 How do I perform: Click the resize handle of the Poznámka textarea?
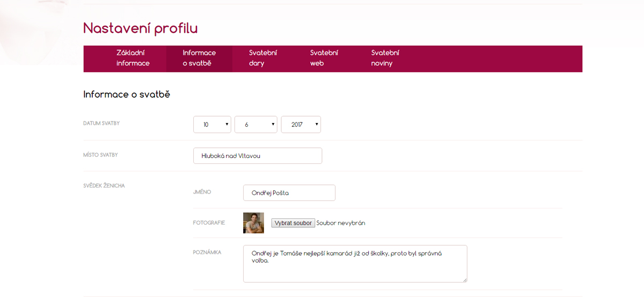point(464,279)
